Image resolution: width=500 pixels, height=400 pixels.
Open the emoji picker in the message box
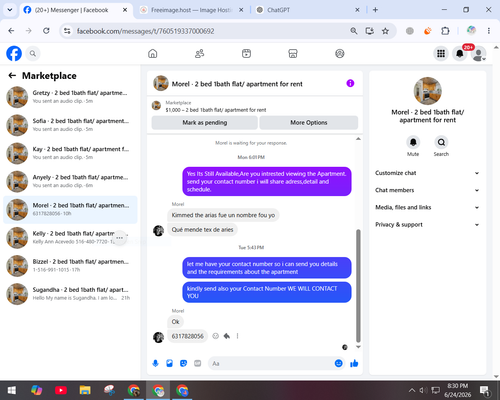[338, 363]
